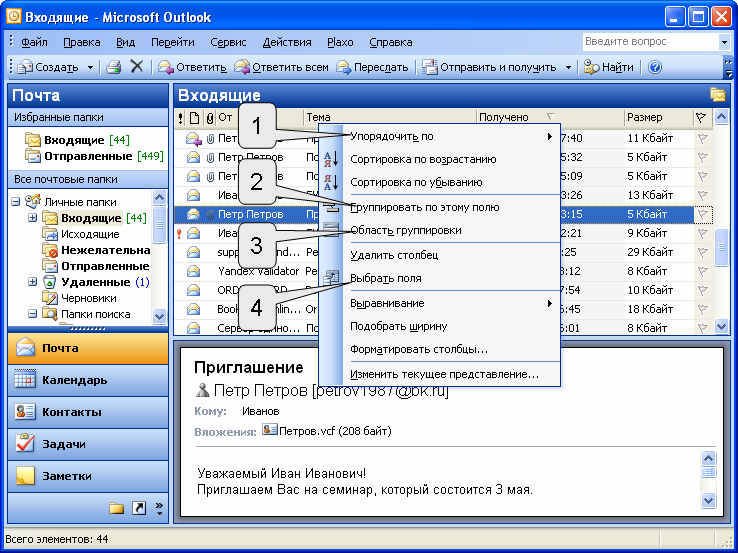Sort by the Получено column header
Viewport: 738px width, 553px height.
[x=550, y=117]
